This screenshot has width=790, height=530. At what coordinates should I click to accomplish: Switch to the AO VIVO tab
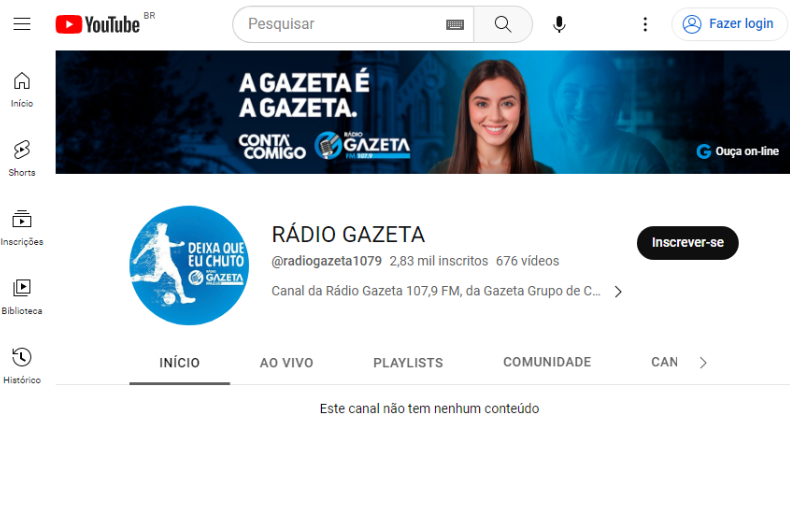[286, 363]
